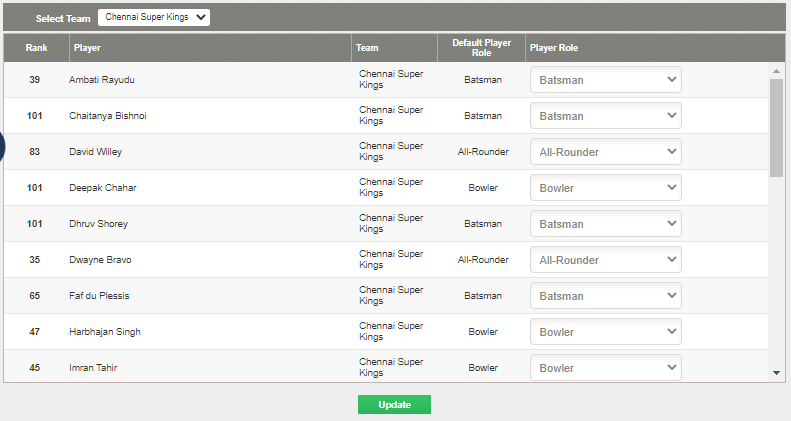Screen dimensions: 791x421
Task: Open Faf du Plessis role dropdown
Action: (605, 296)
